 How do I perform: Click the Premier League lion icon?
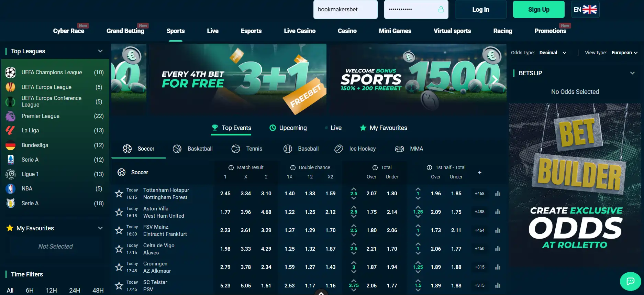[x=11, y=116]
